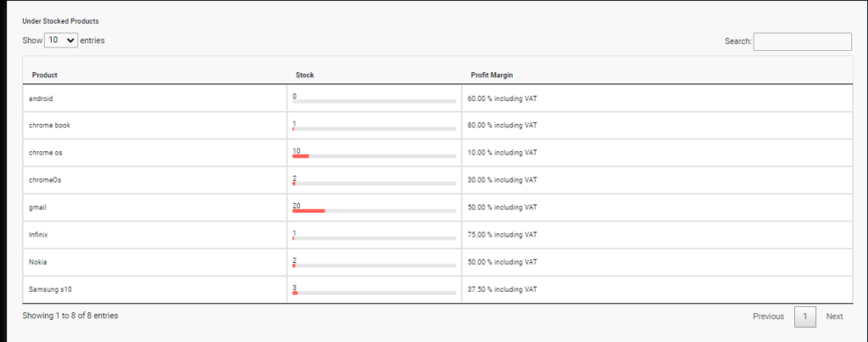Click into the Search input field
The width and height of the screenshot is (868, 342).
tap(802, 42)
